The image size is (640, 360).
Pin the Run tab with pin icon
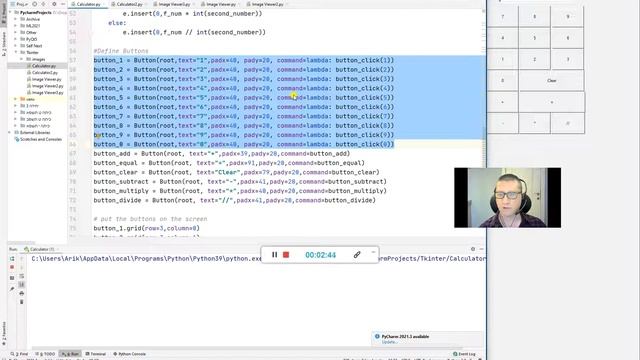[x=12, y=289]
